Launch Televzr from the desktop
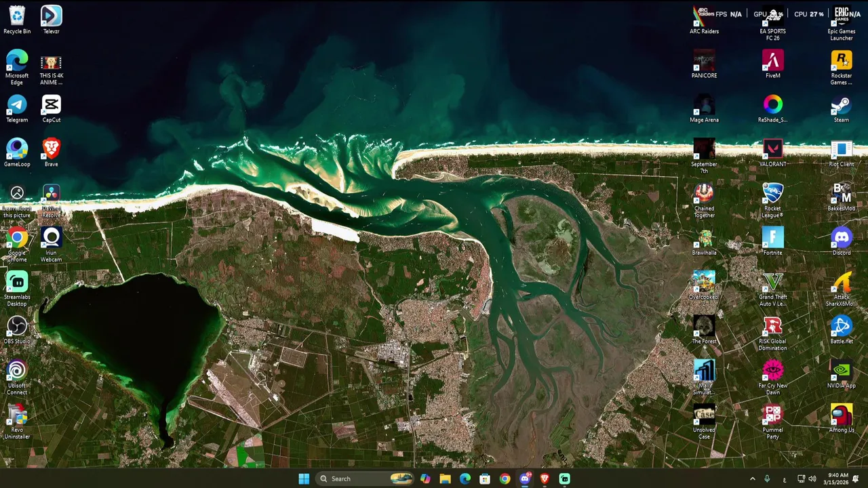868x488 pixels. tap(51, 20)
